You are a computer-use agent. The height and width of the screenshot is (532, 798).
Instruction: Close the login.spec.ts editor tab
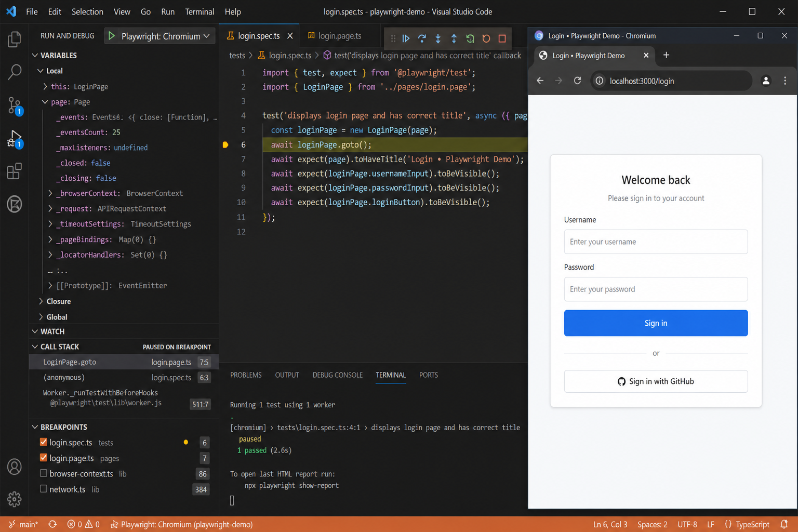pos(290,36)
